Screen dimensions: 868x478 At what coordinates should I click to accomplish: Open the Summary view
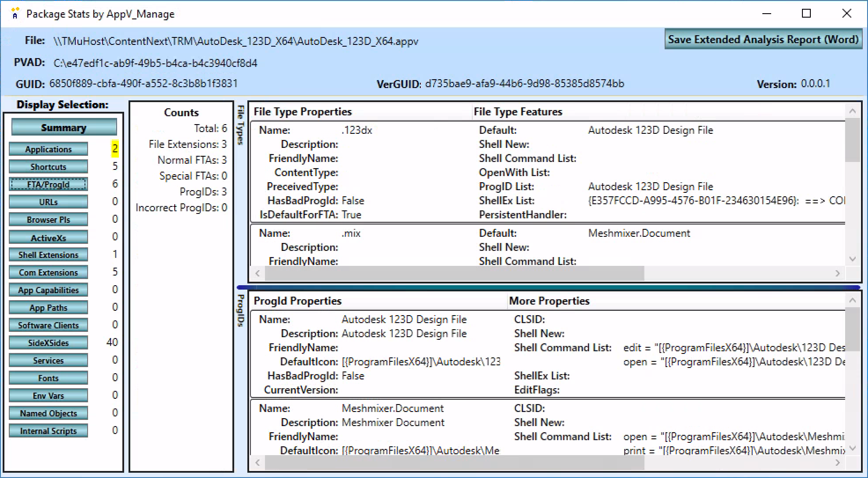pyautogui.click(x=64, y=127)
